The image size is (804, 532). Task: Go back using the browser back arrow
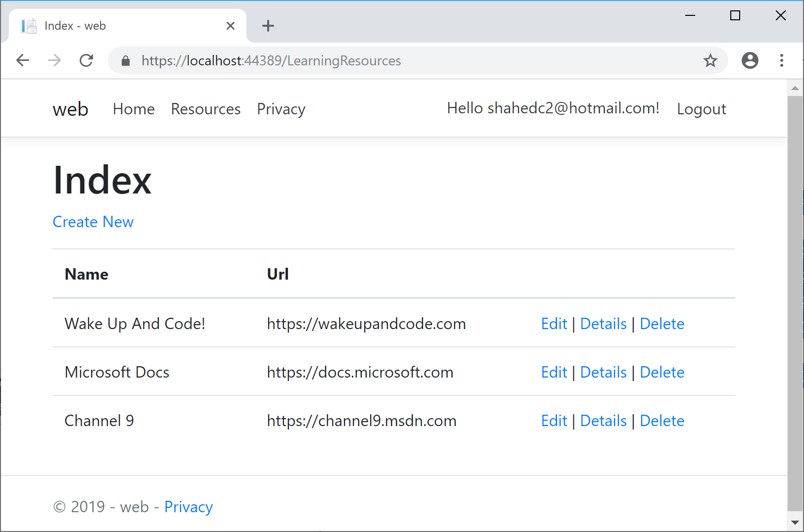coord(23,60)
